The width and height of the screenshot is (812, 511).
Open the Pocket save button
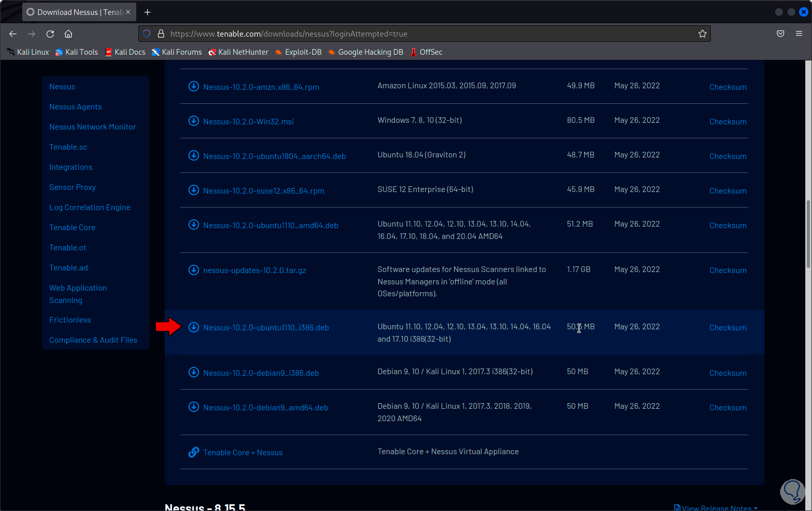(781, 34)
